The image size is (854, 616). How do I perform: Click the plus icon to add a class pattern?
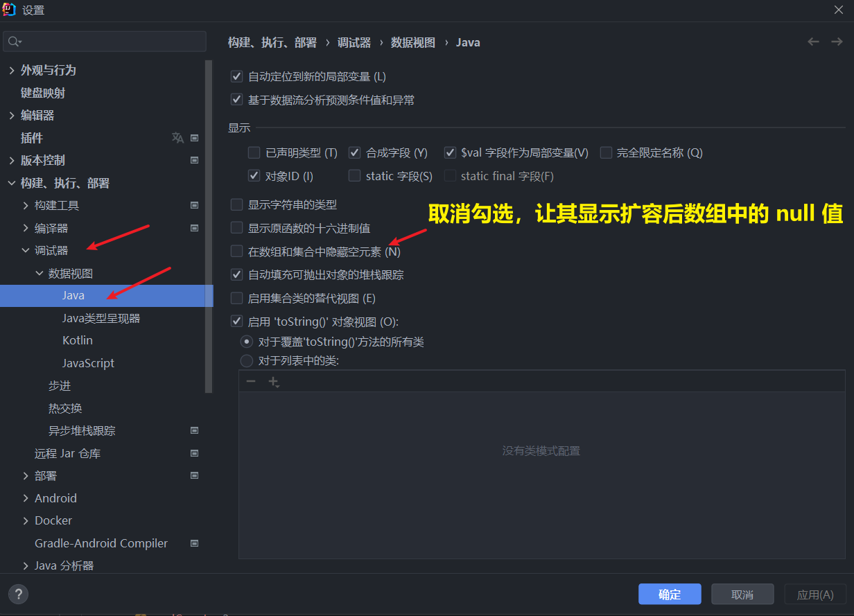click(273, 380)
